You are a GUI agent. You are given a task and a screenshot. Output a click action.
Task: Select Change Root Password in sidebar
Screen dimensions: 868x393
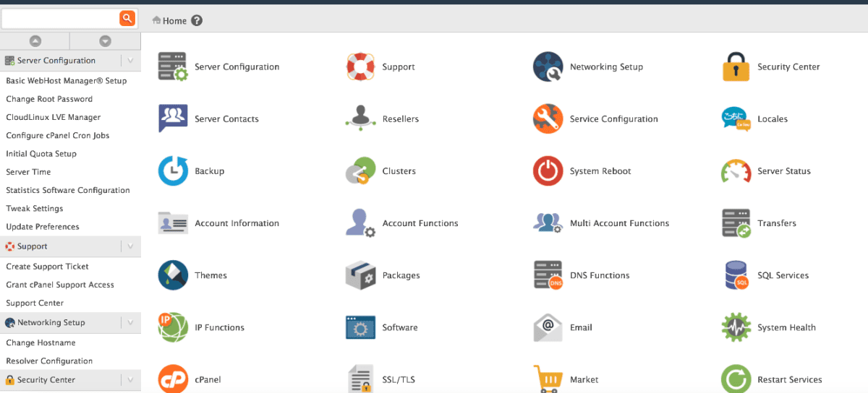[49, 99]
